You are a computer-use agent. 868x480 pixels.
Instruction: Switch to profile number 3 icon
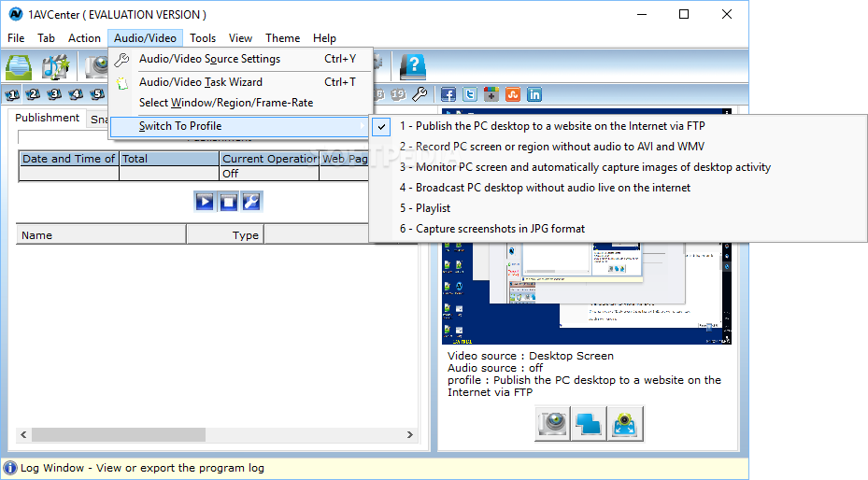click(x=54, y=94)
